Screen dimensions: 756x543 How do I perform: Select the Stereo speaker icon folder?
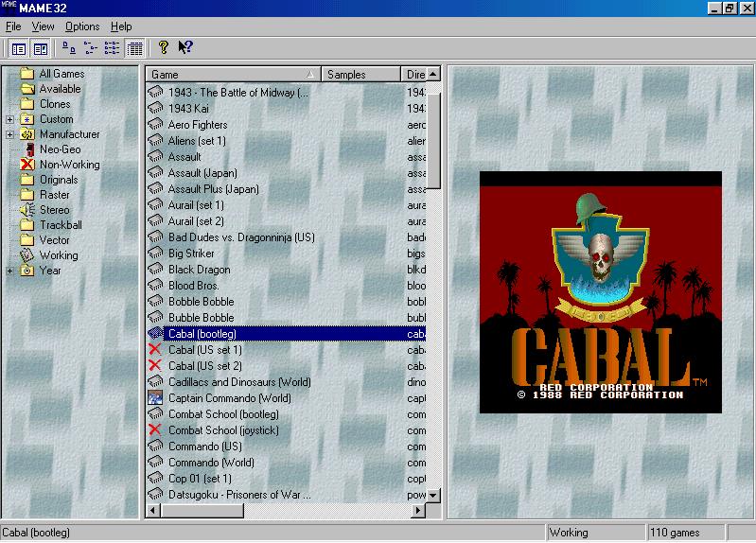pyautogui.click(x=27, y=210)
